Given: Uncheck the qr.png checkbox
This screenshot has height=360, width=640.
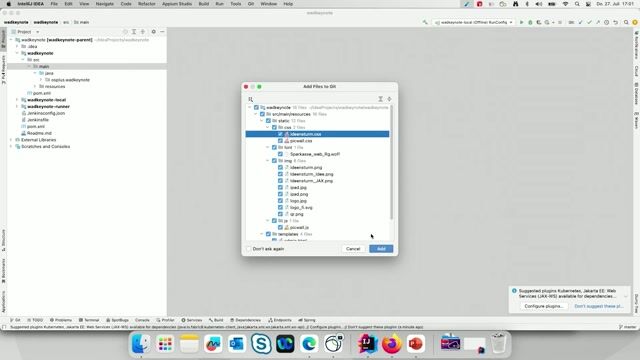Looking at the screenshot, I should click(280, 214).
